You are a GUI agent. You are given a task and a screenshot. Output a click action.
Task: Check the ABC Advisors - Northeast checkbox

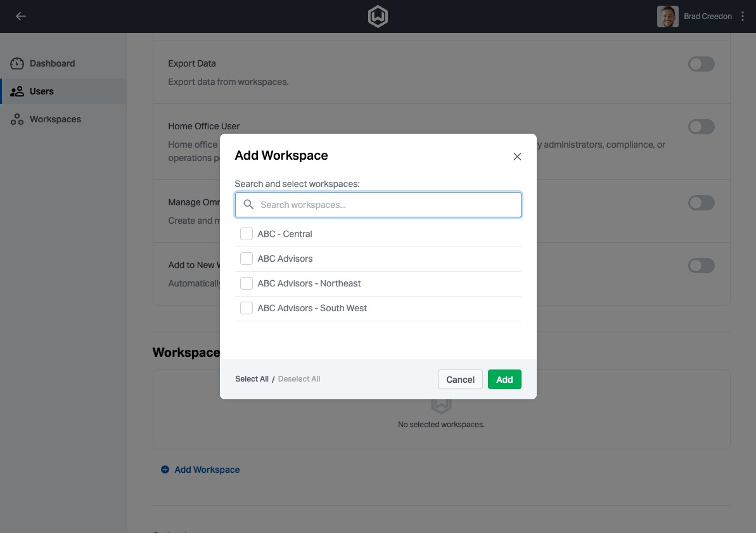pos(247,283)
